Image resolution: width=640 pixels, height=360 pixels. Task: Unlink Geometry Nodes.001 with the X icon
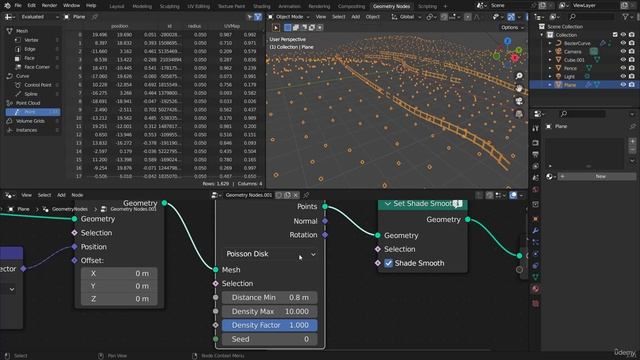click(296, 195)
